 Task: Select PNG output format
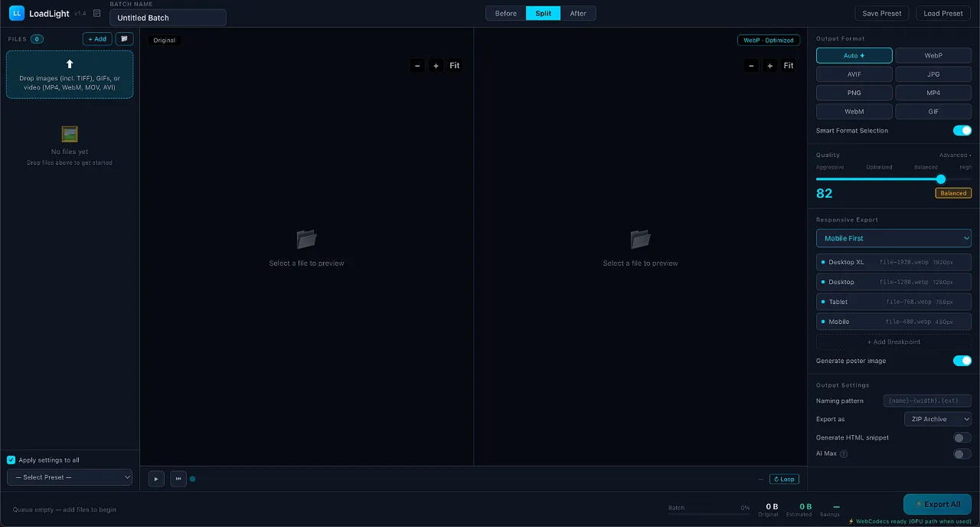pos(854,93)
